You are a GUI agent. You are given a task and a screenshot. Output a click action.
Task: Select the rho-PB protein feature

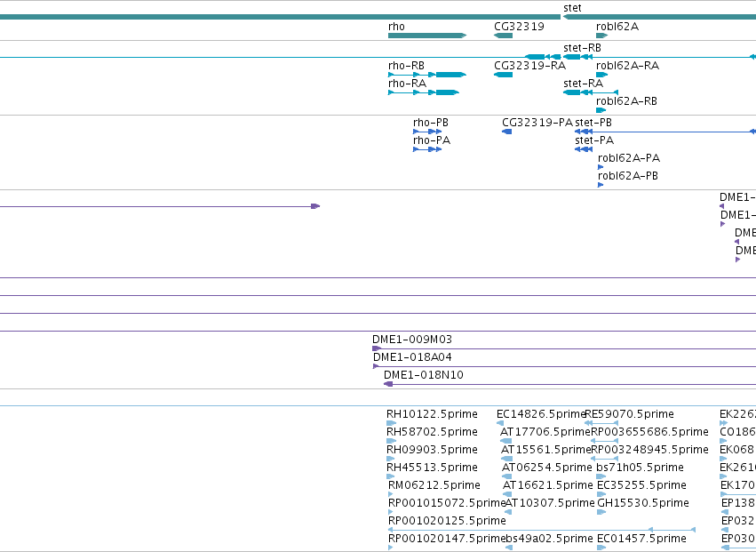427,132
